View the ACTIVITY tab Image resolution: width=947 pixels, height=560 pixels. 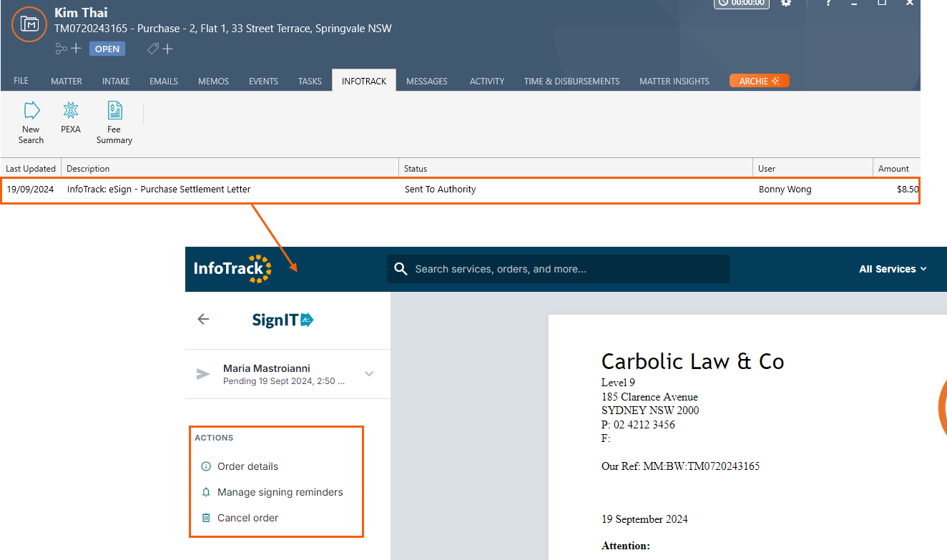point(487,81)
